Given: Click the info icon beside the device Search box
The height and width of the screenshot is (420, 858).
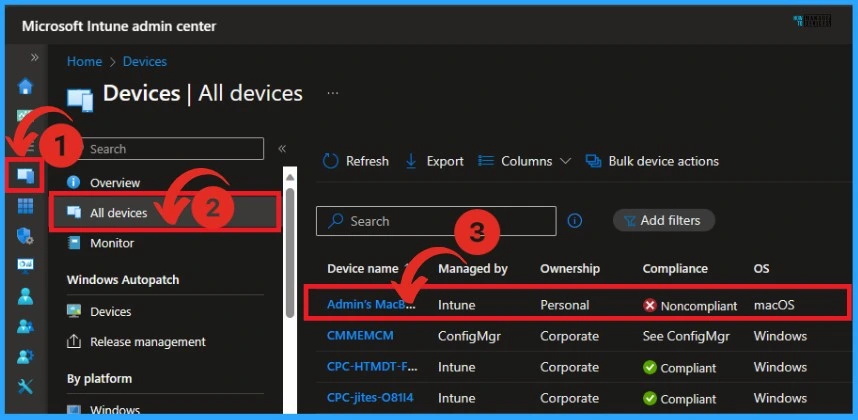Looking at the screenshot, I should pos(575,221).
